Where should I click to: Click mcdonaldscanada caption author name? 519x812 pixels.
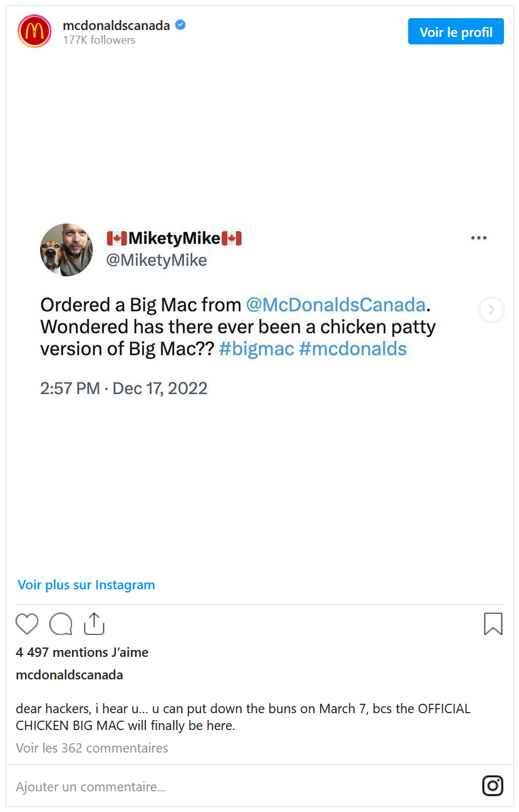click(x=69, y=675)
